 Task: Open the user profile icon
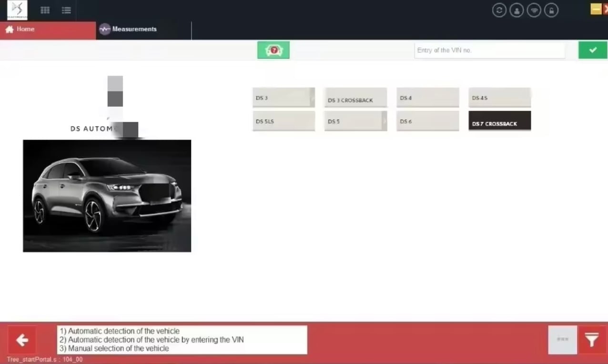[x=517, y=10]
